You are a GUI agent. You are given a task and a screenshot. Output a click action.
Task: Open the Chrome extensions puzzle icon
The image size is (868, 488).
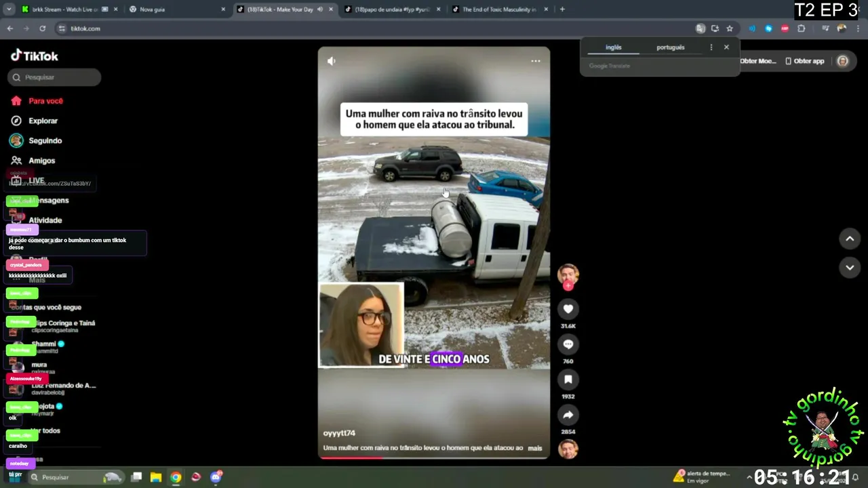click(802, 28)
